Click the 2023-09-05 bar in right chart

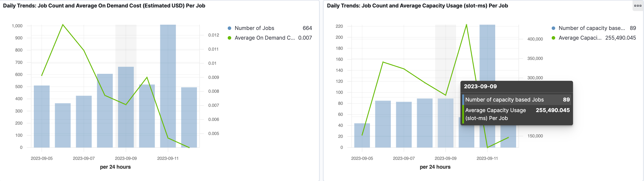point(362,135)
